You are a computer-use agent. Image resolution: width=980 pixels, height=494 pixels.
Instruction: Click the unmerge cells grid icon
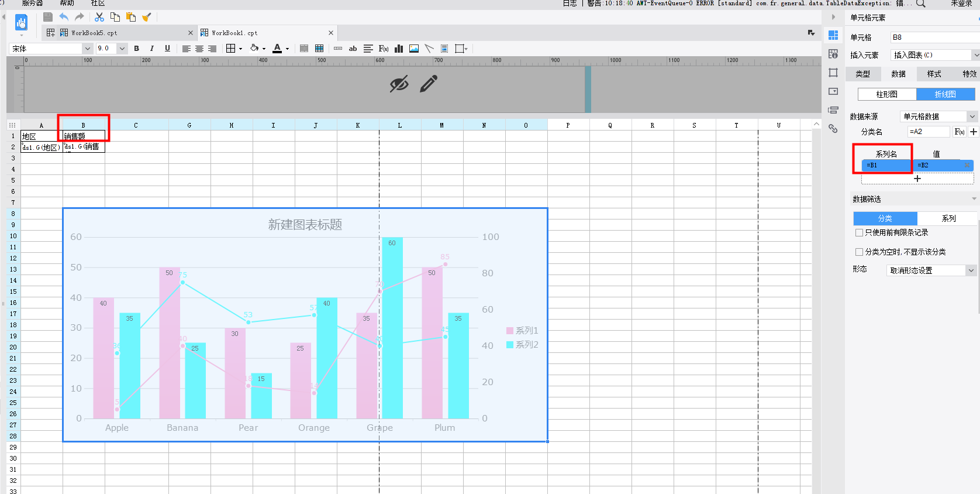tap(319, 49)
